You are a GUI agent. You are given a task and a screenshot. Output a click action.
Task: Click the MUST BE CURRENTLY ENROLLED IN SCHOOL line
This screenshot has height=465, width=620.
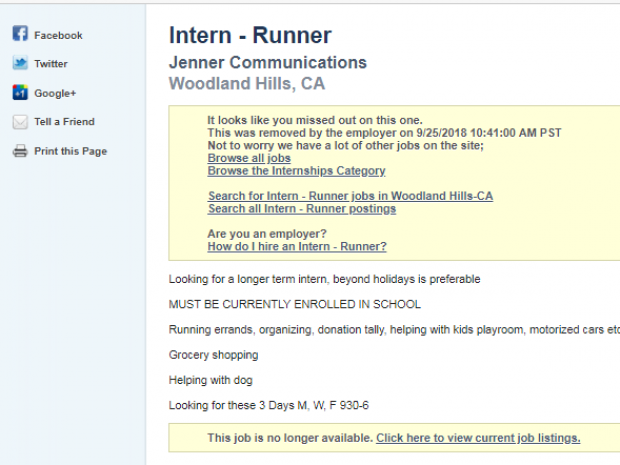(x=295, y=304)
